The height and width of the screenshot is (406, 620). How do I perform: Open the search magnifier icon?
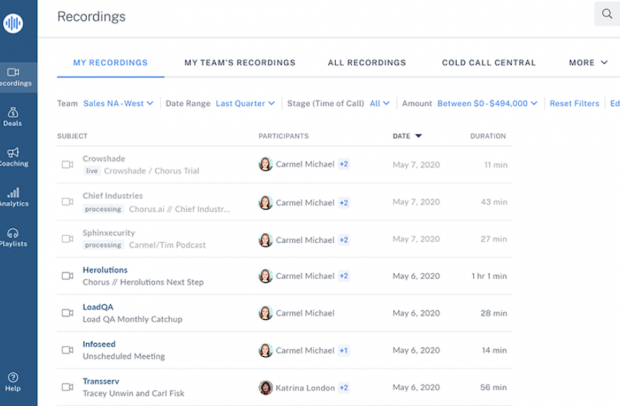(607, 14)
